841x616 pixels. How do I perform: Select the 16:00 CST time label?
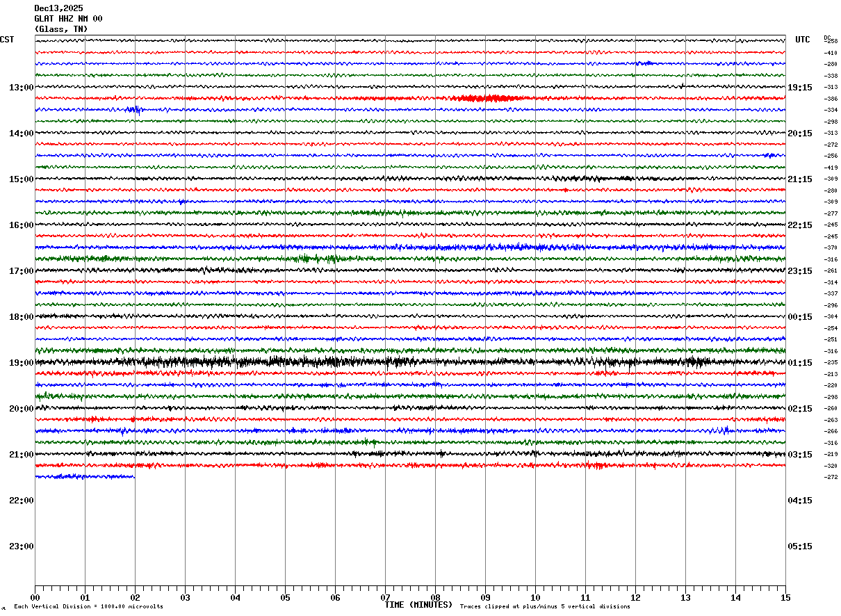pos(21,225)
